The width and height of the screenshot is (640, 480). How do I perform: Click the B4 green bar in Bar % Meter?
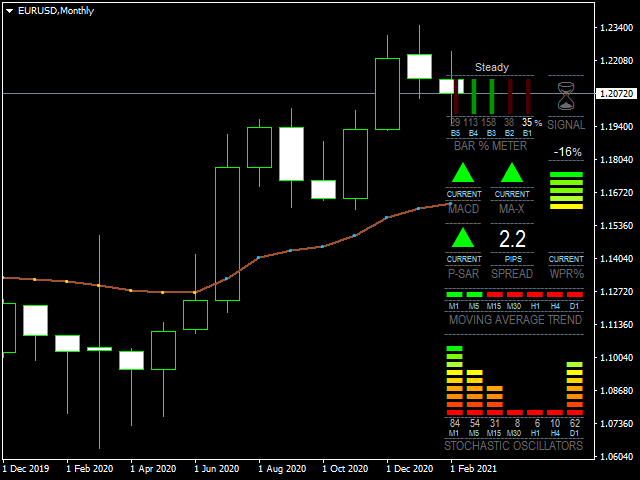[473, 97]
